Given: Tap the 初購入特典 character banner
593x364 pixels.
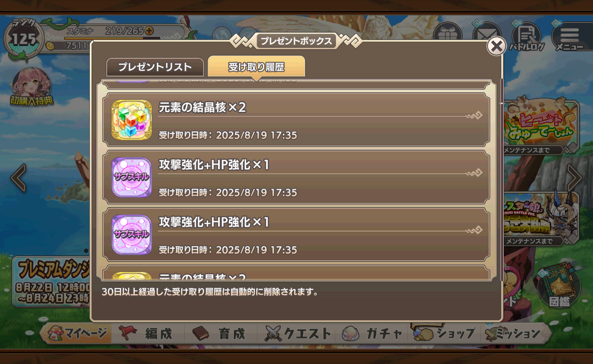Looking at the screenshot, I should [31, 87].
